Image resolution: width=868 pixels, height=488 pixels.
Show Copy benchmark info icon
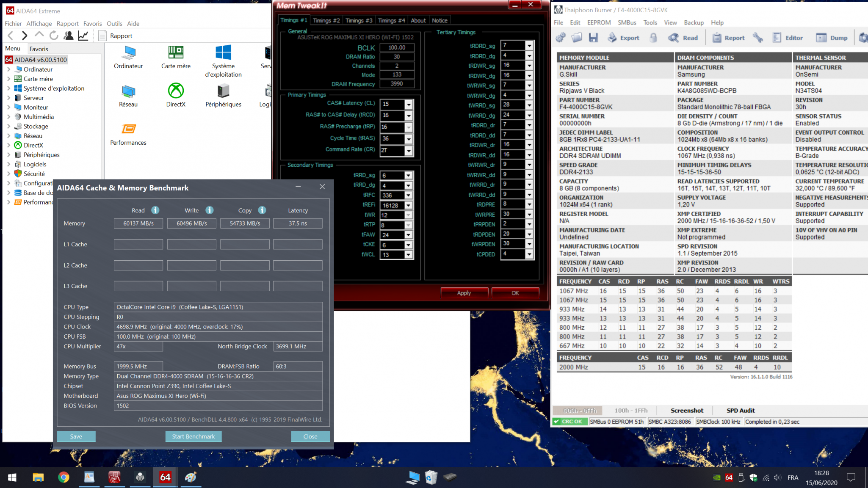coord(262,210)
